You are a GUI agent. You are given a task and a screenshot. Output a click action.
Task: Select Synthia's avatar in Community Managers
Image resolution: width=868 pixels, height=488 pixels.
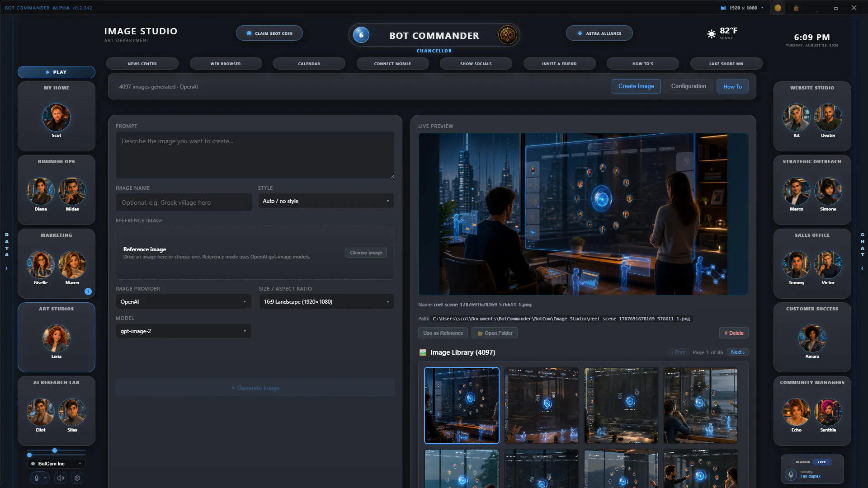click(x=828, y=412)
